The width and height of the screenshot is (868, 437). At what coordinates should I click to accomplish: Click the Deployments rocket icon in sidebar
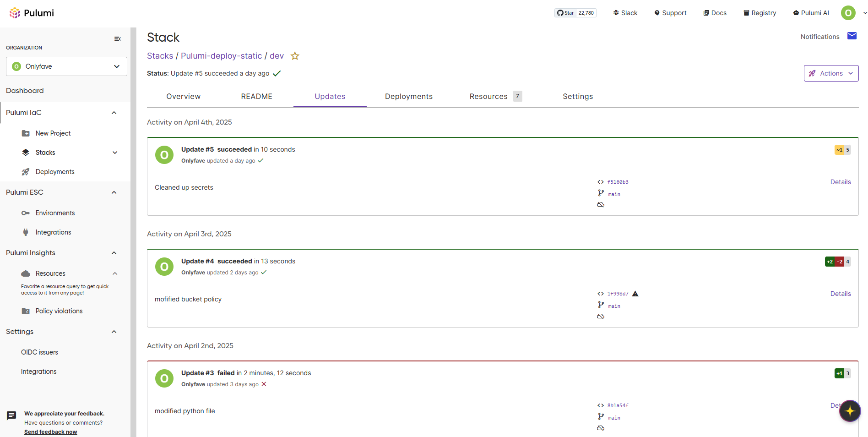(x=26, y=172)
